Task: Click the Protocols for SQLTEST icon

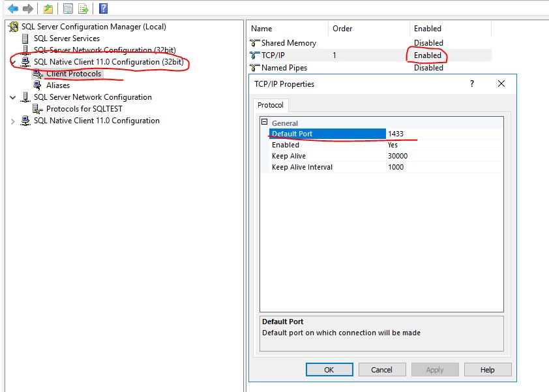Action: pyautogui.click(x=37, y=109)
